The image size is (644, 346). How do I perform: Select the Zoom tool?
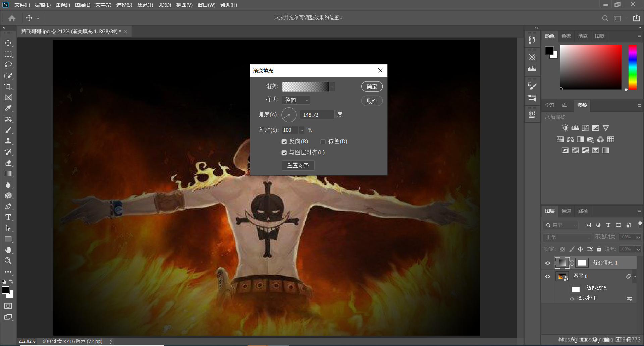coord(8,261)
